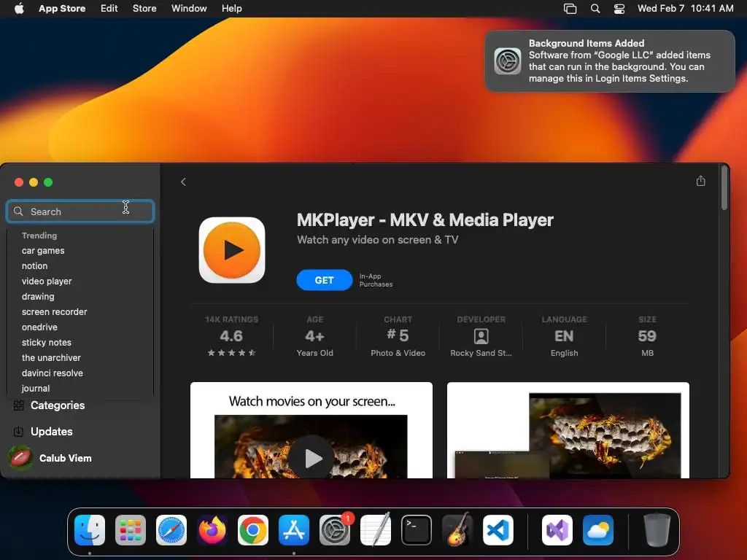747x560 pixels.
Task: Launch Safari from the Dock
Action: [171, 530]
